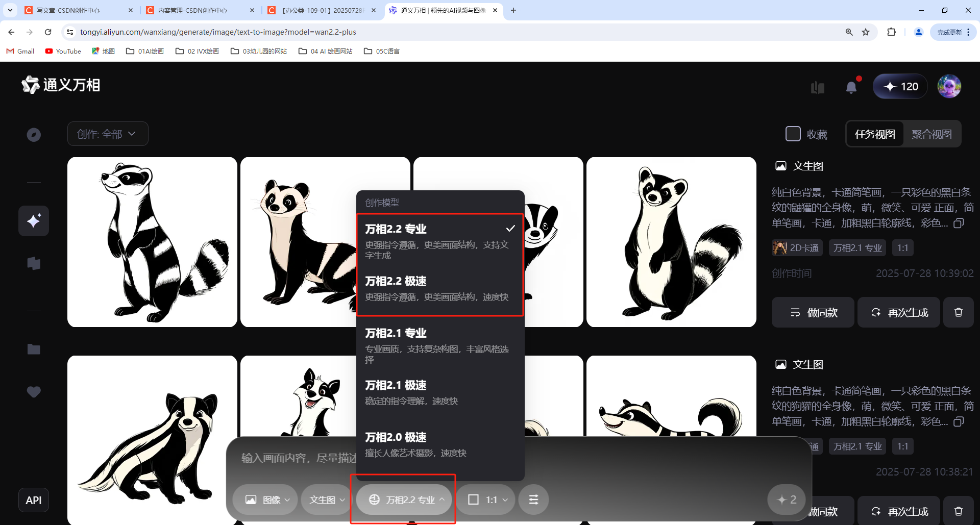Screen dimensions: 980x525
Task: View site information icon in address bar
Action: (70, 32)
